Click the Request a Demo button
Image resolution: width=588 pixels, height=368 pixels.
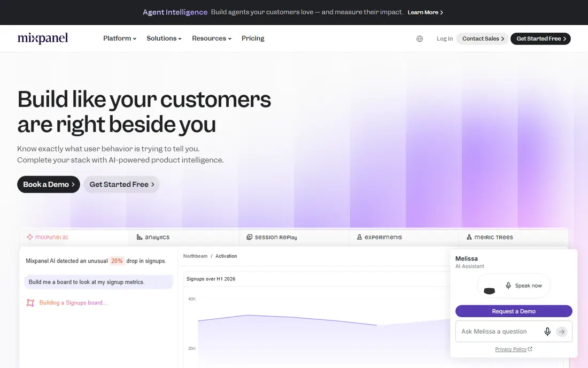pos(514,311)
